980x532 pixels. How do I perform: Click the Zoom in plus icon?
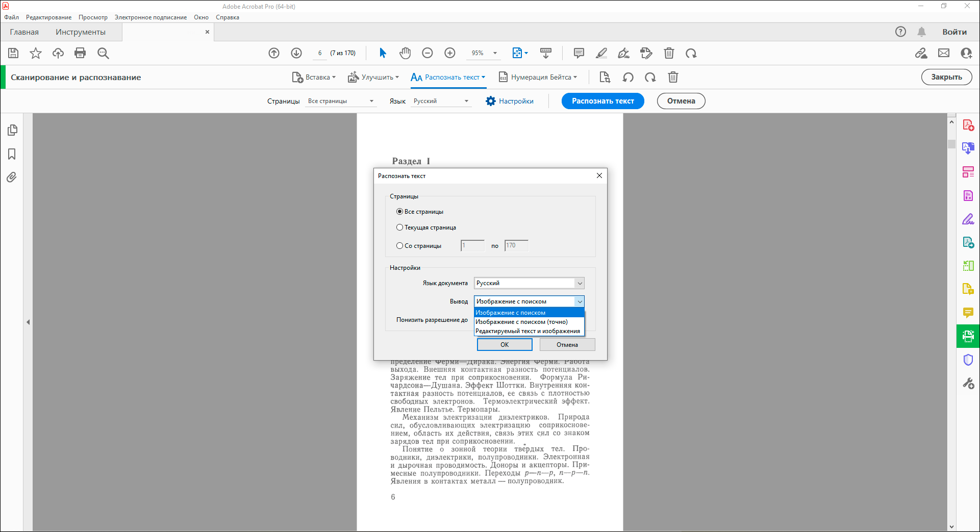point(449,53)
